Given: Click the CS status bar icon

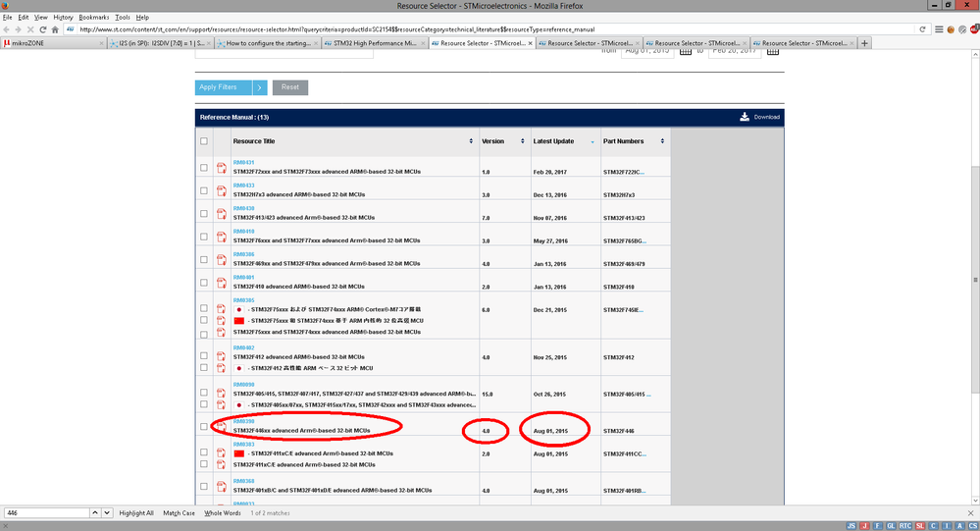Looking at the screenshot, I should [973, 526].
